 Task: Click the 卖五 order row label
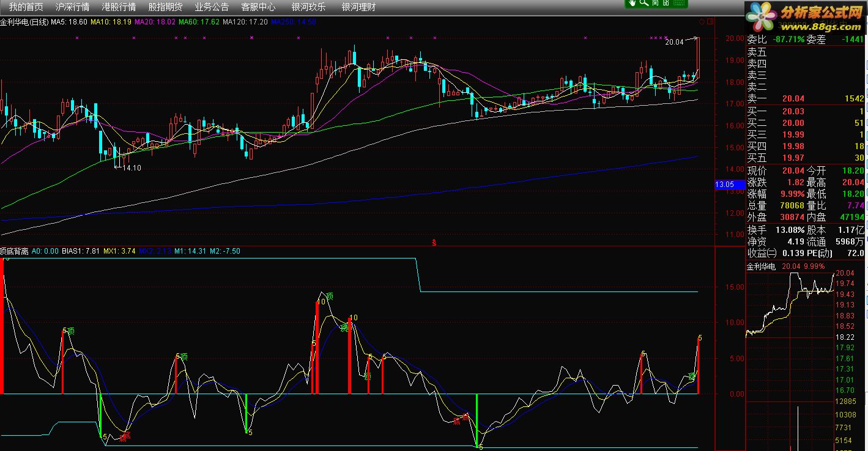(757, 53)
